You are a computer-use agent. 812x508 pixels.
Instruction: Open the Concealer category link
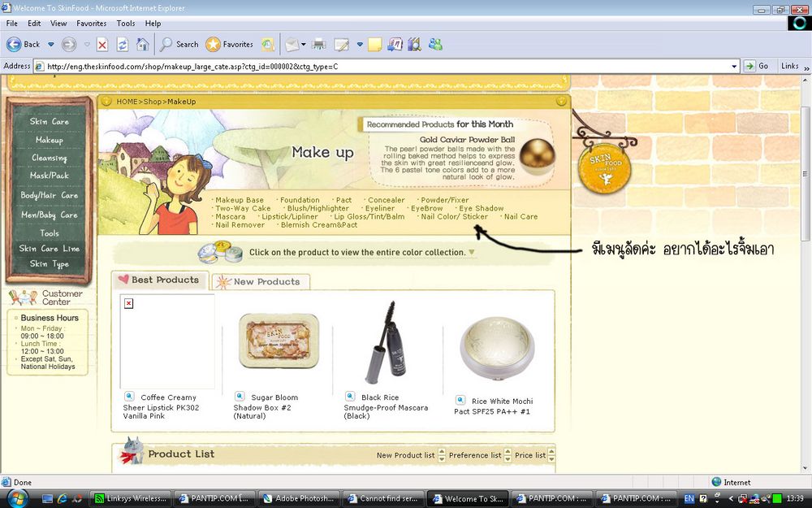coord(386,200)
